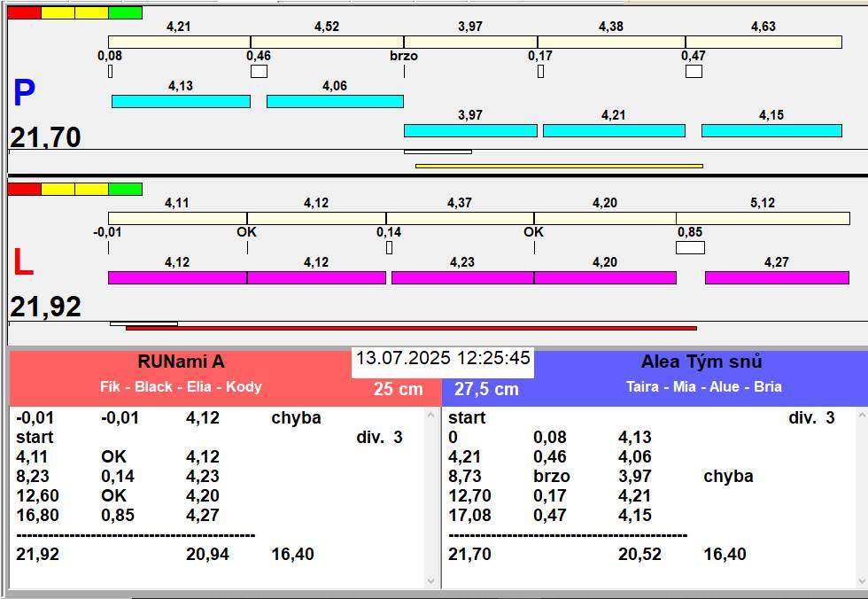Click the cream 4,11 segment in lane L
Screen dimensions: 868x599
point(178,219)
